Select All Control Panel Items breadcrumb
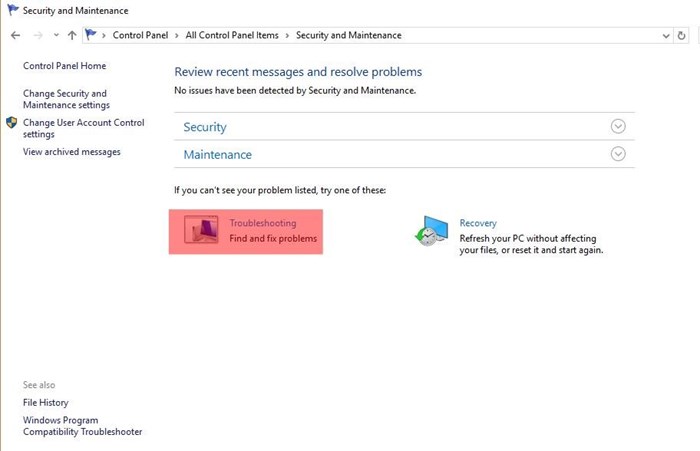Image resolution: width=700 pixels, height=451 pixels. coord(232,35)
